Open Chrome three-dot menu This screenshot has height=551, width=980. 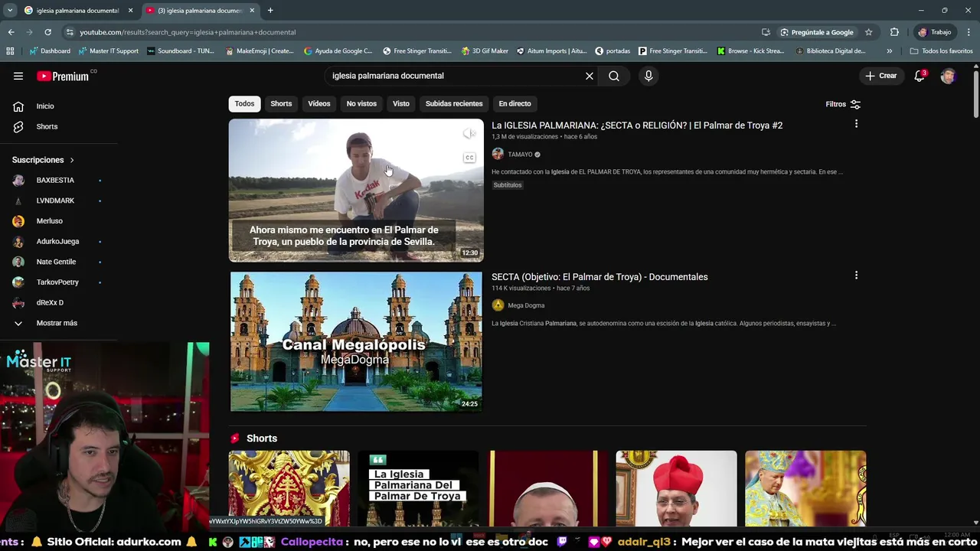click(x=969, y=32)
